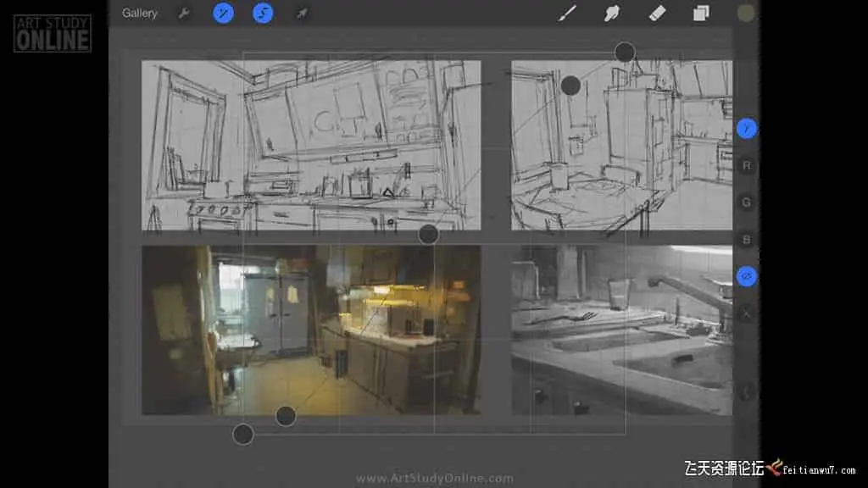Cancel the curves adjustment with X

click(746, 313)
